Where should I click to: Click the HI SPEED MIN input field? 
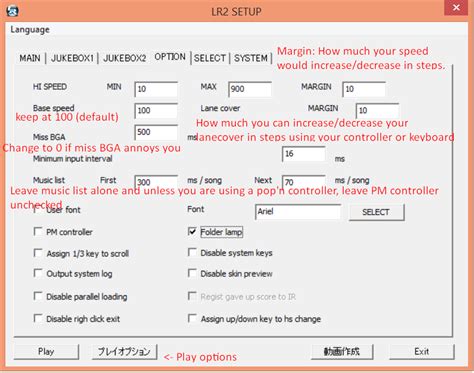point(156,89)
